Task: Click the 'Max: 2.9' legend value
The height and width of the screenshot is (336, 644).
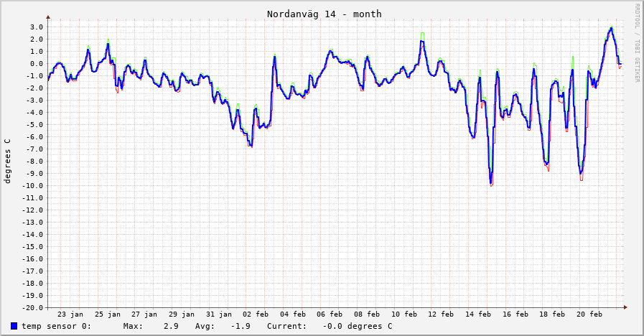Action: pos(151,327)
